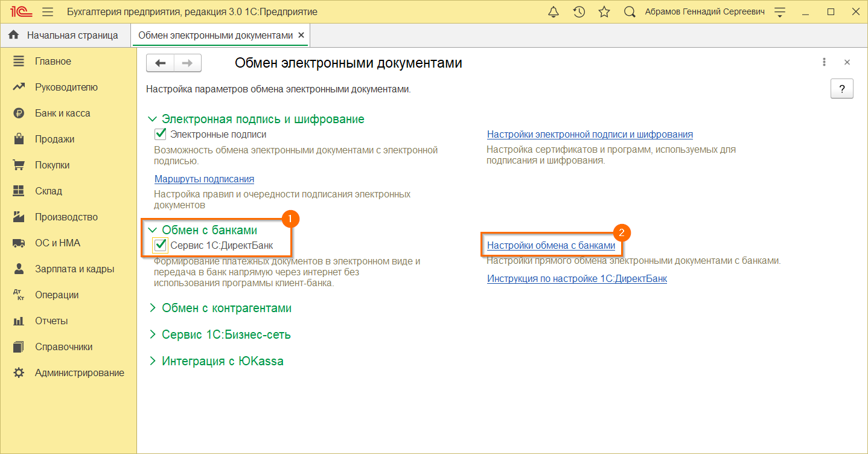Switch to the Начальная страница tab
The width and height of the screenshot is (868, 454).
coord(66,36)
